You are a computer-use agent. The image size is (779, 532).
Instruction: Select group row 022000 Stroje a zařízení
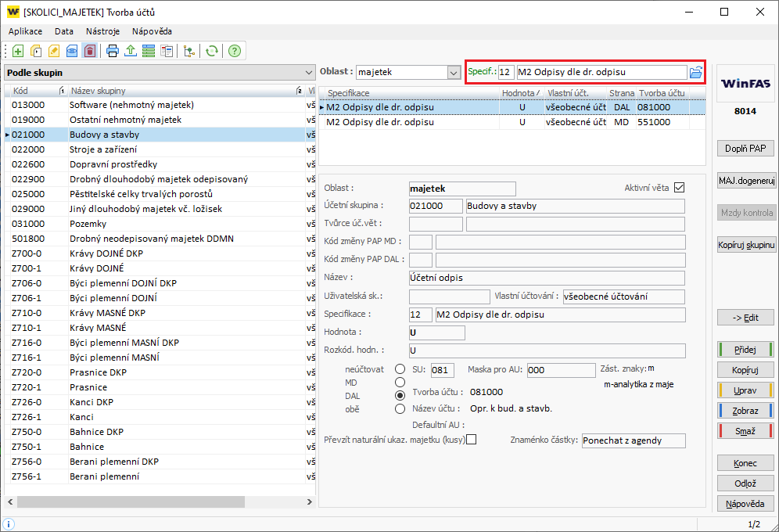pos(160,149)
